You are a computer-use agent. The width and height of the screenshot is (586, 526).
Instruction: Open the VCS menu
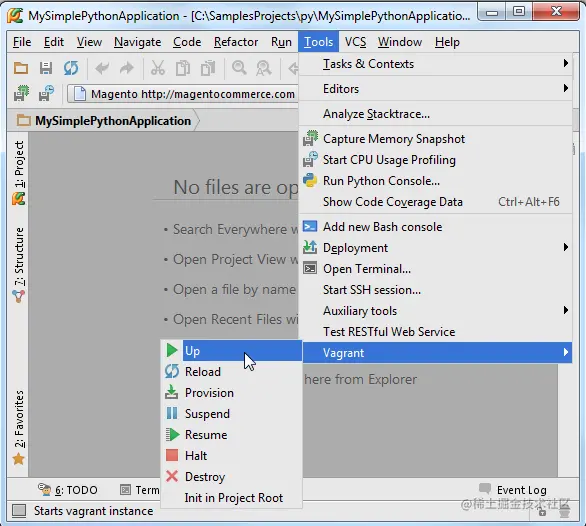(355, 42)
